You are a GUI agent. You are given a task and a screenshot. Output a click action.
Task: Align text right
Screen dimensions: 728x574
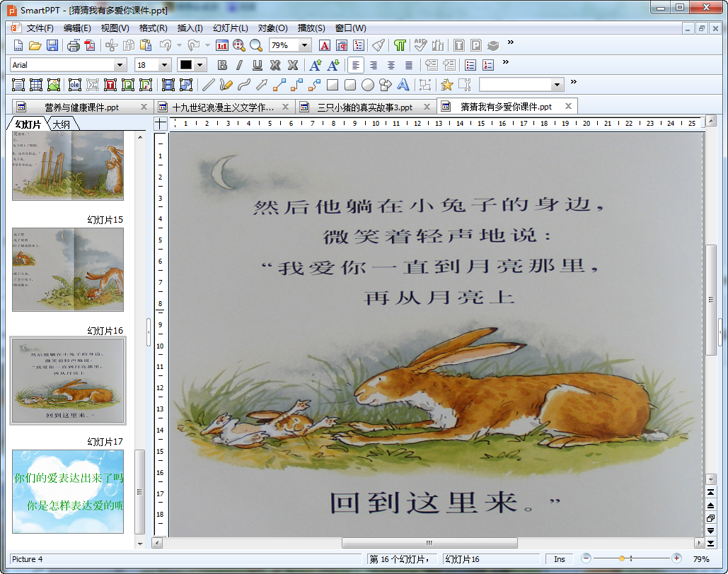click(374, 65)
